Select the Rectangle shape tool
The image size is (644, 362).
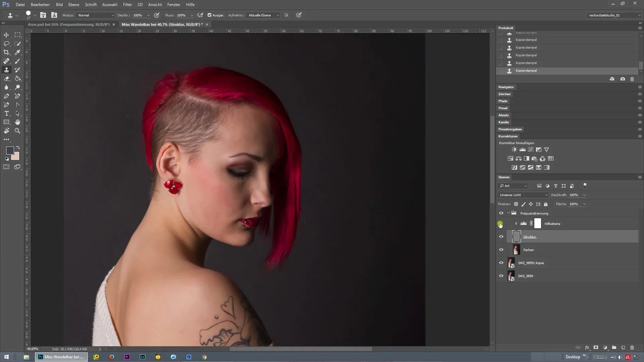click(x=6, y=122)
